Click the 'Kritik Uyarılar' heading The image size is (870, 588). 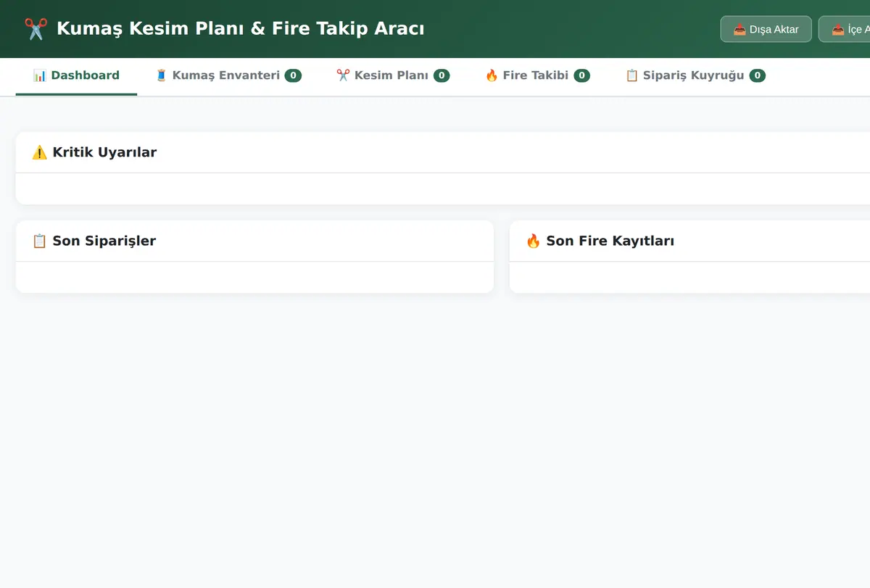pos(104,152)
